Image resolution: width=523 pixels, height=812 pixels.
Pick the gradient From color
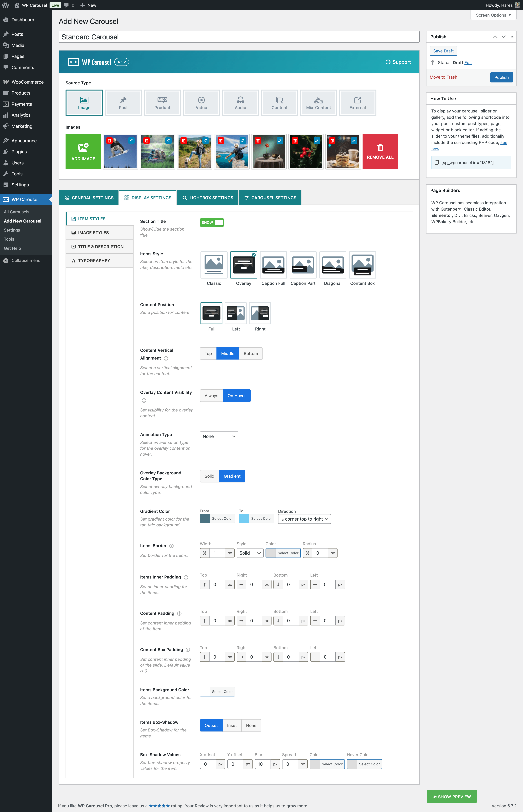coord(217,519)
